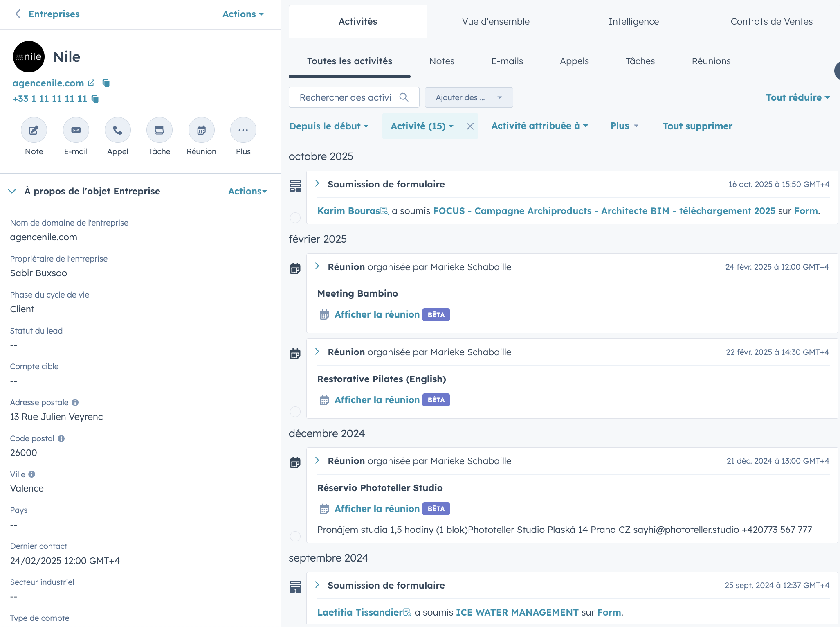Copy the phone number +33 1 11 11 11 11
The height and width of the screenshot is (627, 840).
[x=95, y=99]
